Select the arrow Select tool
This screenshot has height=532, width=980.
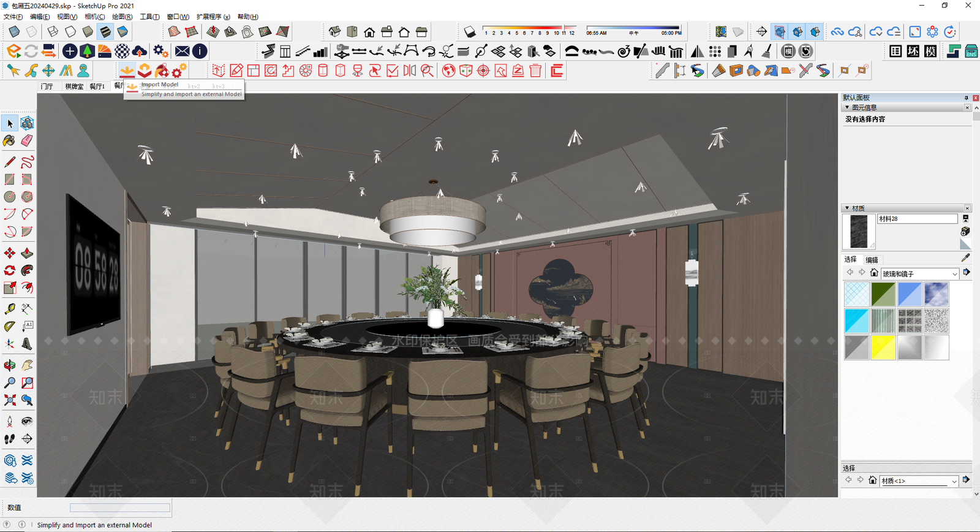[x=10, y=124]
